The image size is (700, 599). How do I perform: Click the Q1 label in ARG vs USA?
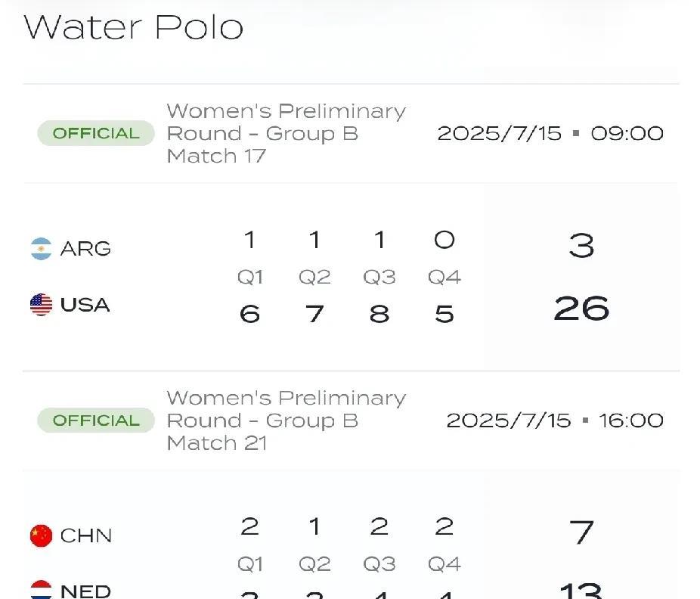[249, 278]
